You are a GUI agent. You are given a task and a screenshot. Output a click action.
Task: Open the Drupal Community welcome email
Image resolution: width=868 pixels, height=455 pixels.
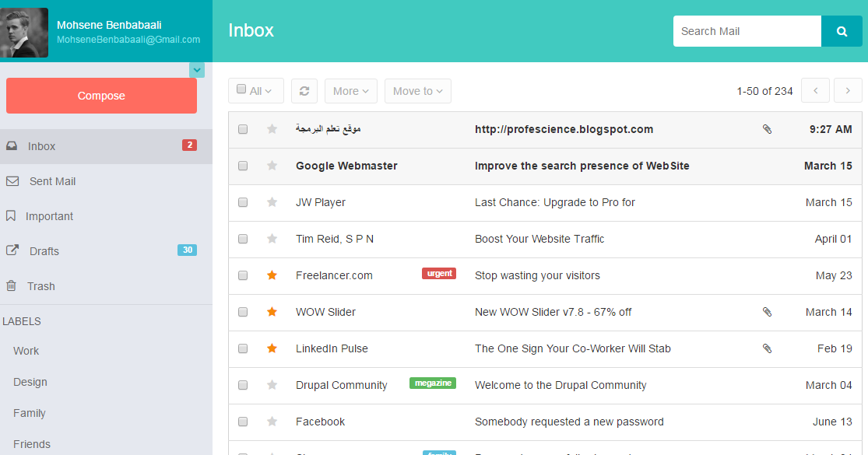561,385
